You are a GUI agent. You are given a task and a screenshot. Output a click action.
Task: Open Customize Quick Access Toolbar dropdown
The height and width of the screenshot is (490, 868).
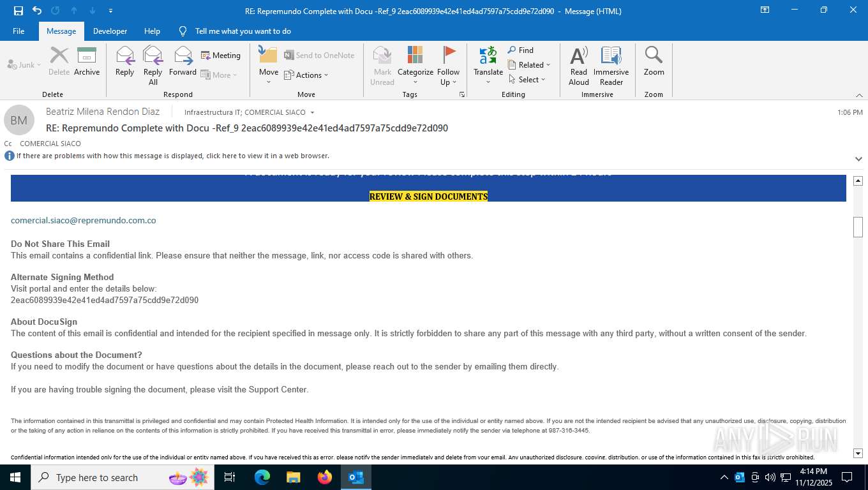[110, 11]
